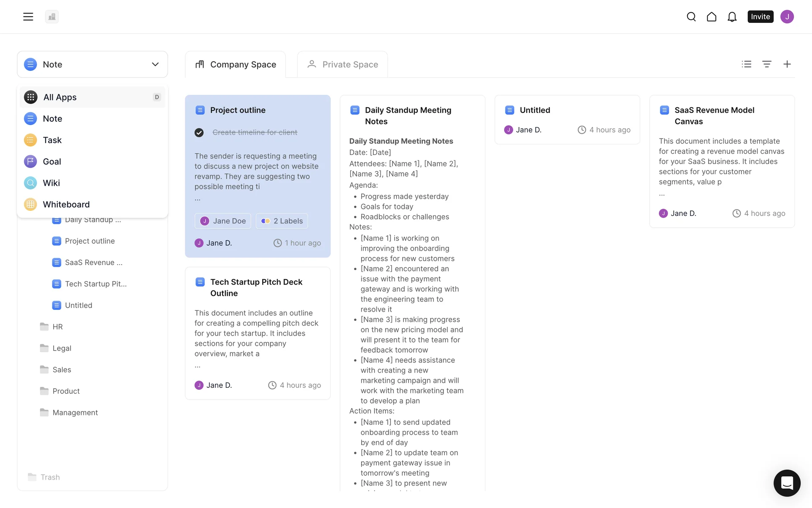The width and height of the screenshot is (812, 508).
Task: Open the search magnifier icon
Action: tap(691, 17)
